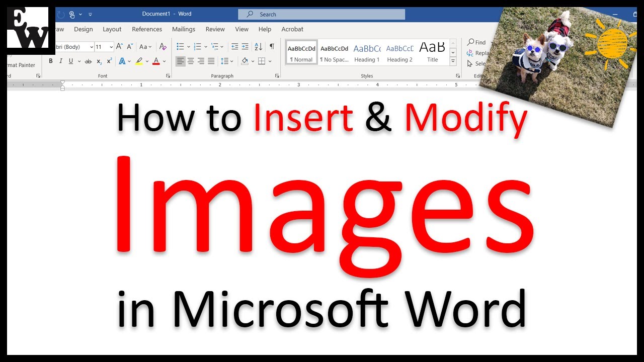Open the Paragraph dialog launcher
The width and height of the screenshot is (644, 362).
tap(277, 76)
